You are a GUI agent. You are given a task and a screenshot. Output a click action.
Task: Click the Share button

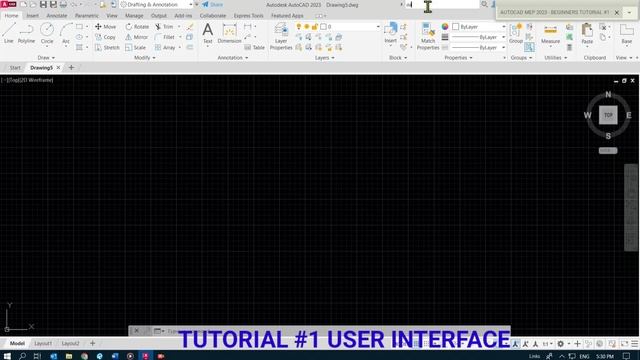coord(212,4)
